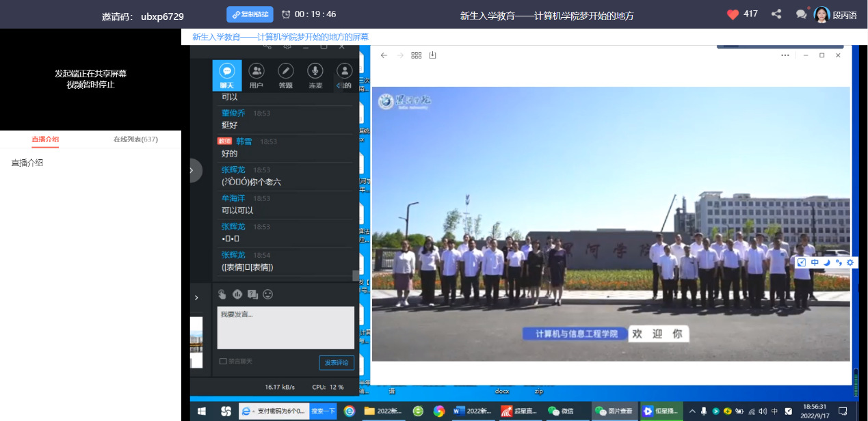Open the 用户 users panel icon
Viewport: 868px width, 421px height.
[257, 74]
